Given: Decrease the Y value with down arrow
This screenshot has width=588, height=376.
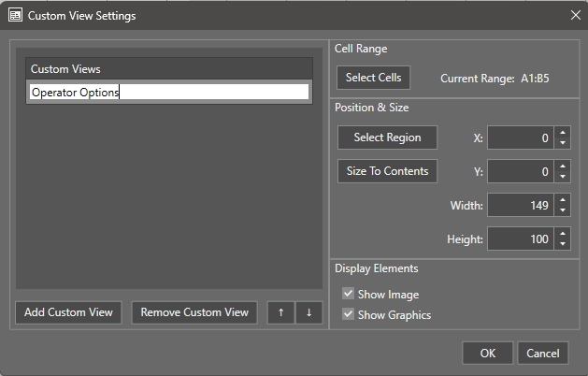Looking at the screenshot, I should click(562, 177).
